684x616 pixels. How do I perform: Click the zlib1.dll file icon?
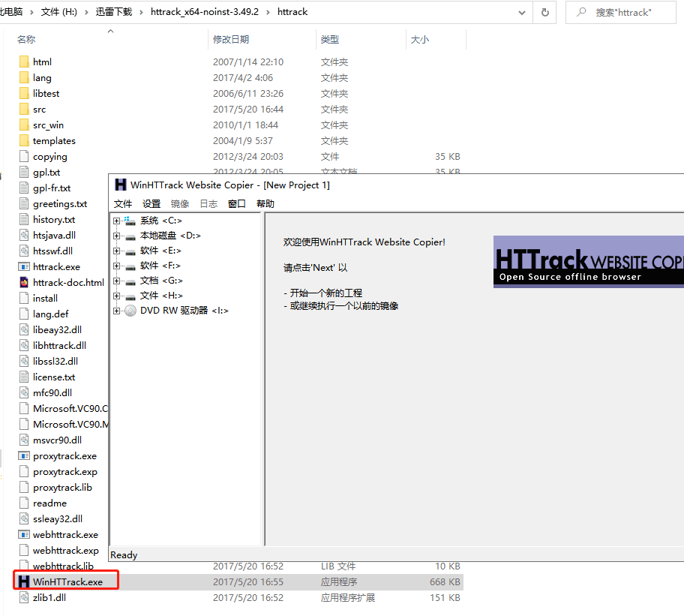(x=25, y=597)
